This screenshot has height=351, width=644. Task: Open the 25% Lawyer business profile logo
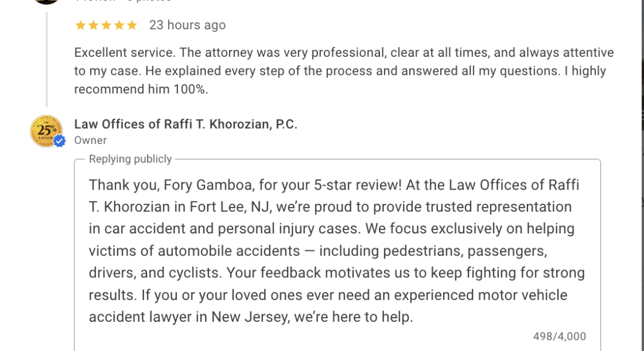pos(45,130)
